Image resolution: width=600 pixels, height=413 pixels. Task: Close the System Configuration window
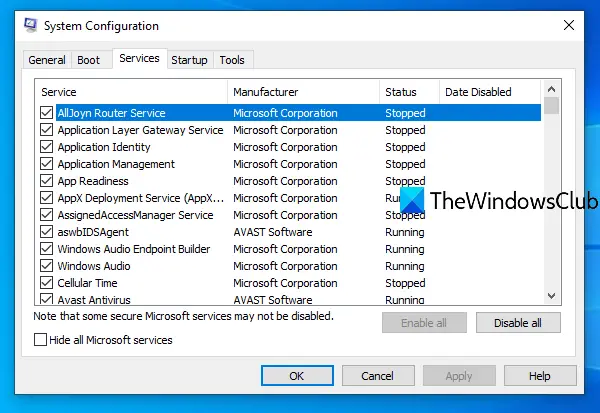[569, 25]
